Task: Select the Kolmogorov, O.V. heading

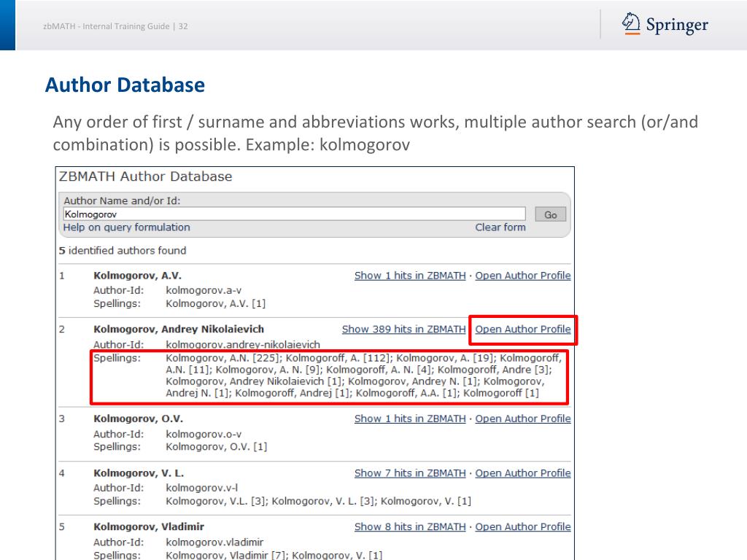Action: (138, 419)
